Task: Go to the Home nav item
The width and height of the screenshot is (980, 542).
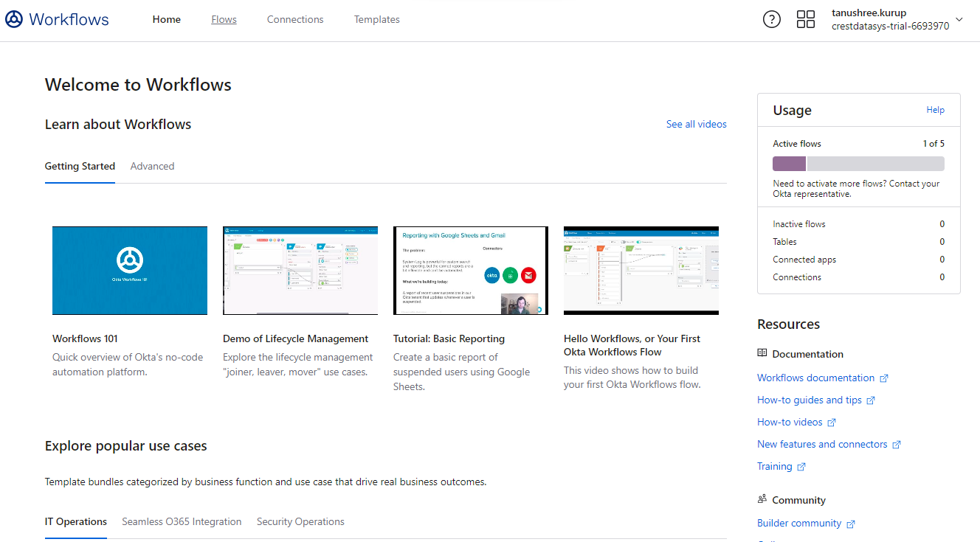Action: point(167,19)
